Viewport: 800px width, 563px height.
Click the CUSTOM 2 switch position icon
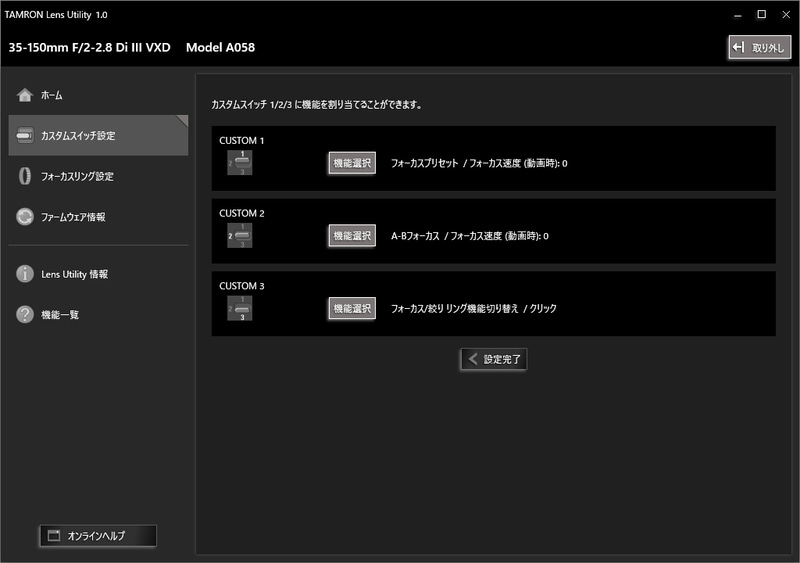(x=240, y=236)
